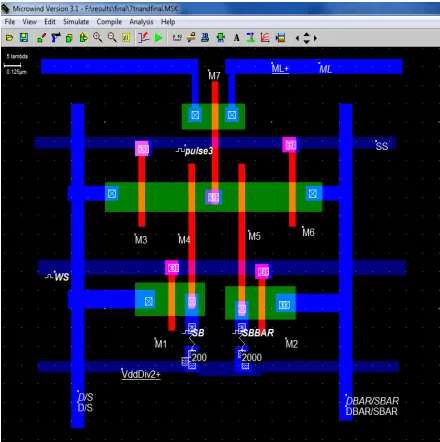Select the M5 transistor label

[x=254, y=236]
